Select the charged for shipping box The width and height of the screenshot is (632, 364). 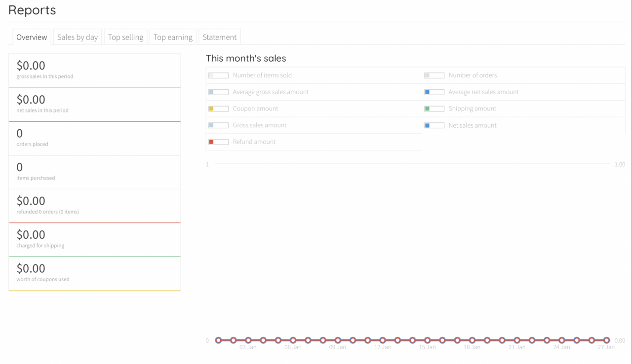[94, 240]
